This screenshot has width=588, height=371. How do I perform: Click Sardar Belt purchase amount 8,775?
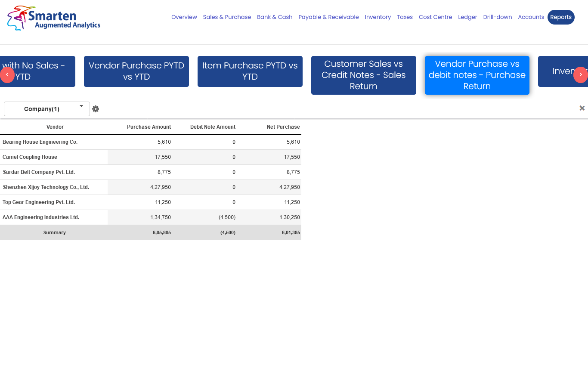coord(164,172)
